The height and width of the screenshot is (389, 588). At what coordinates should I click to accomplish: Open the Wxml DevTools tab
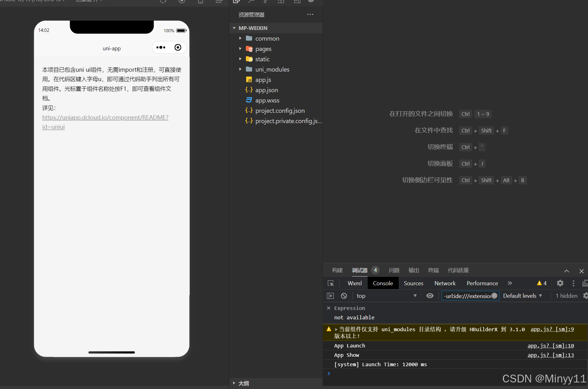click(355, 283)
